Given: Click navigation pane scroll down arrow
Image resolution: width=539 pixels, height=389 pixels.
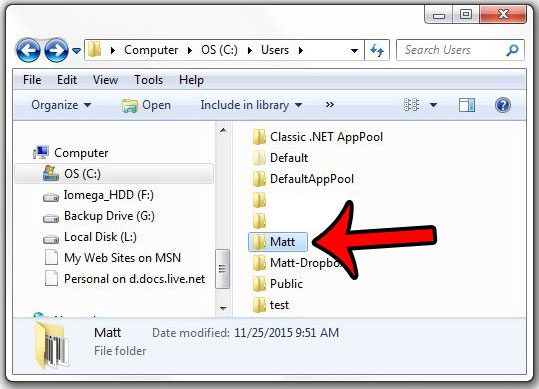Looking at the screenshot, I should click(x=223, y=308).
